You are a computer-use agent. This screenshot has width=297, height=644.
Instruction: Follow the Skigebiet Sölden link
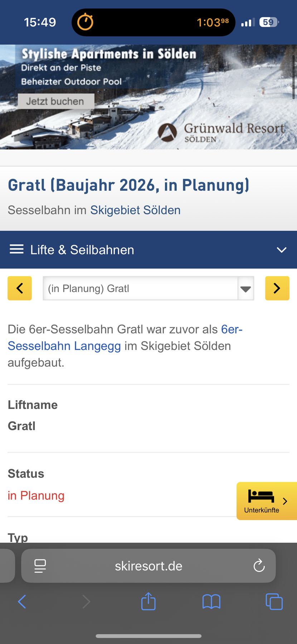click(135, 210)
